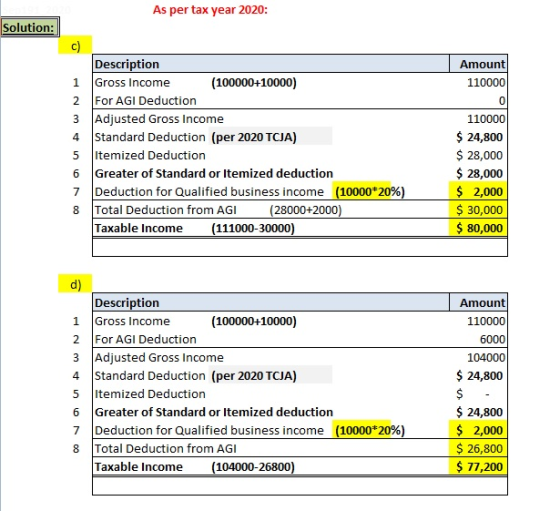Viewport: 560px width, 511px height.
Task: Select Total Deduction amount $30,000
Action: (x=479, y=210)
